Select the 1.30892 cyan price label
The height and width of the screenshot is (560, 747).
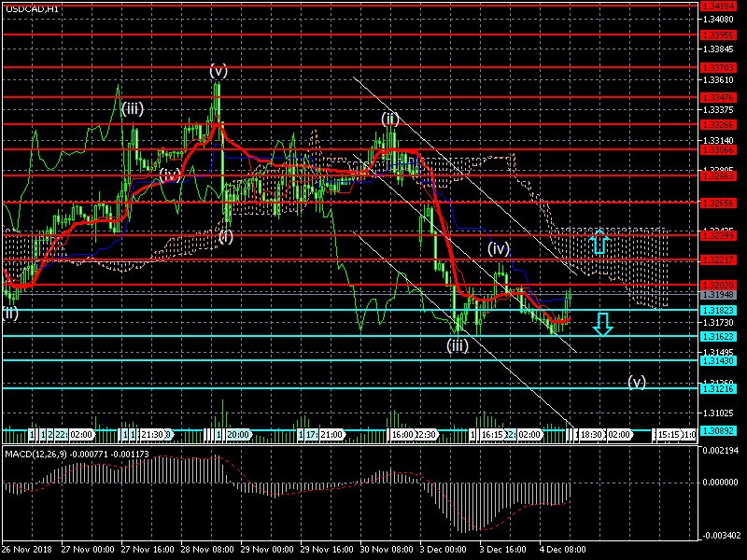(718, 431)
